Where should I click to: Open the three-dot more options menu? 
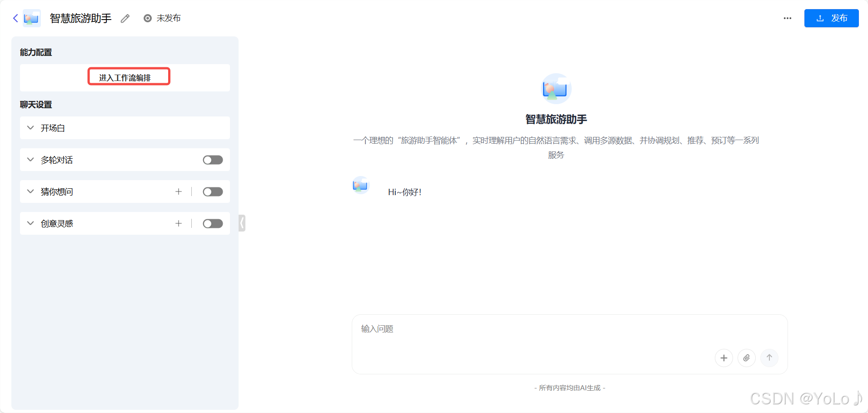(x=788, y=18)
